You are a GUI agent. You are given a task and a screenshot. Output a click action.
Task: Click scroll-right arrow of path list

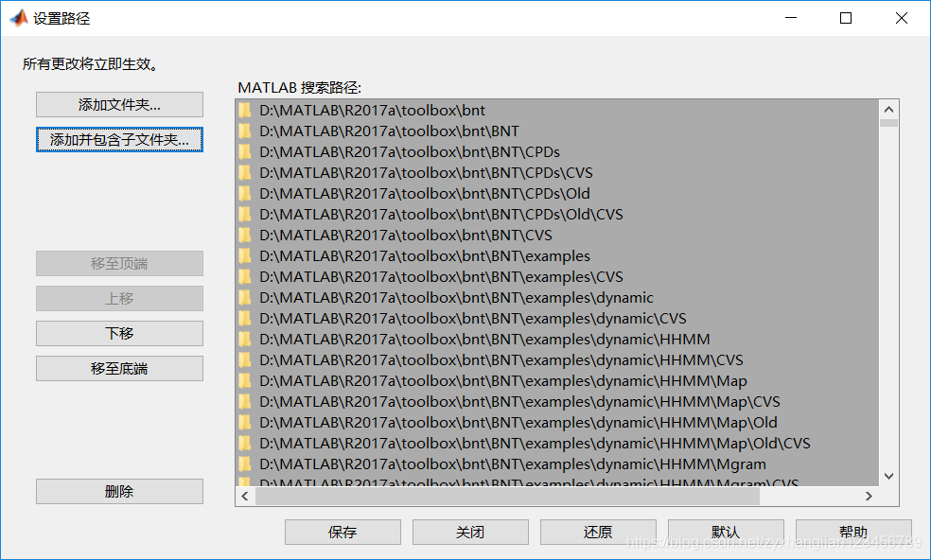pyautogui.click(x=869, y=496)
